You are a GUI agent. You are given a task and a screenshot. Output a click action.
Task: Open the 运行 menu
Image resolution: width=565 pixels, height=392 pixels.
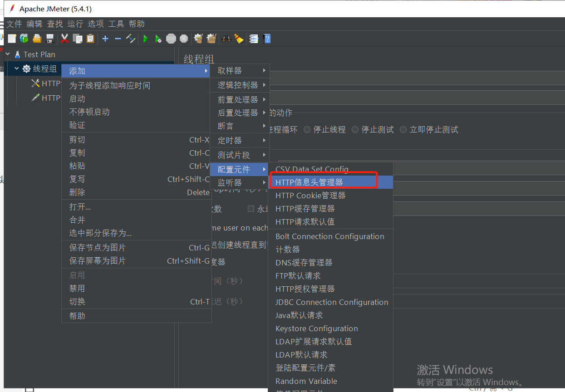(75, 24)
